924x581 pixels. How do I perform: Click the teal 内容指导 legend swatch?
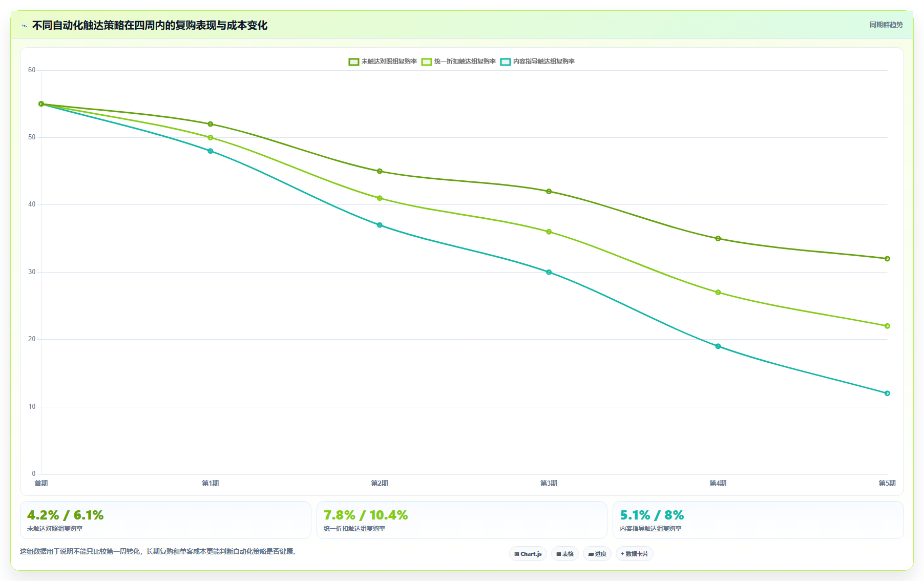point(506,62)
